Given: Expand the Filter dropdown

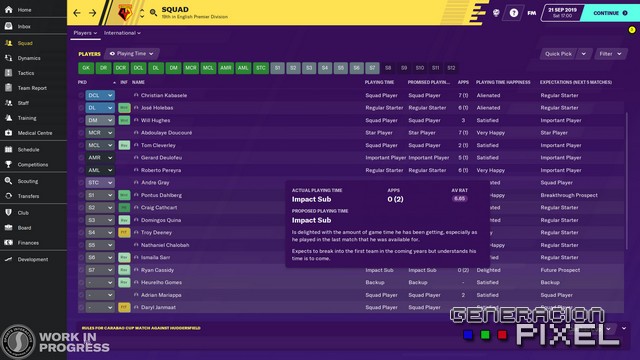Looking at the screenshot, I should pos(610,54).
